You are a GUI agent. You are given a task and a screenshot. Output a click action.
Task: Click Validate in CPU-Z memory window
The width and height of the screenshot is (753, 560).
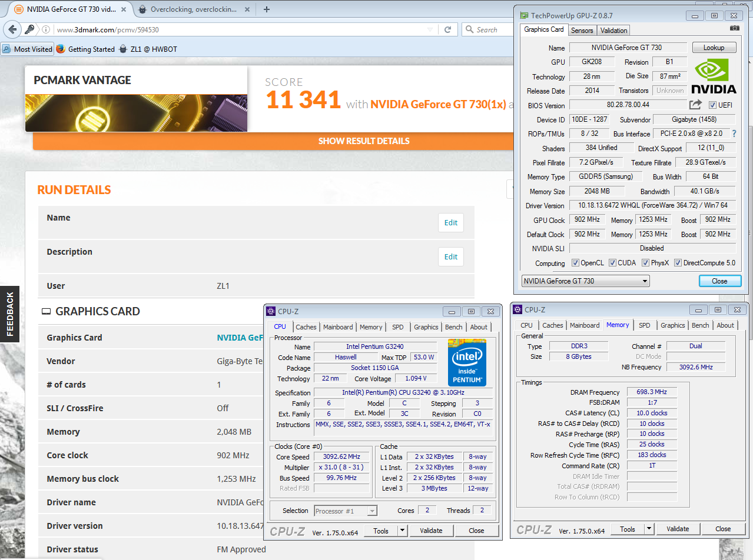click(678, 529)
